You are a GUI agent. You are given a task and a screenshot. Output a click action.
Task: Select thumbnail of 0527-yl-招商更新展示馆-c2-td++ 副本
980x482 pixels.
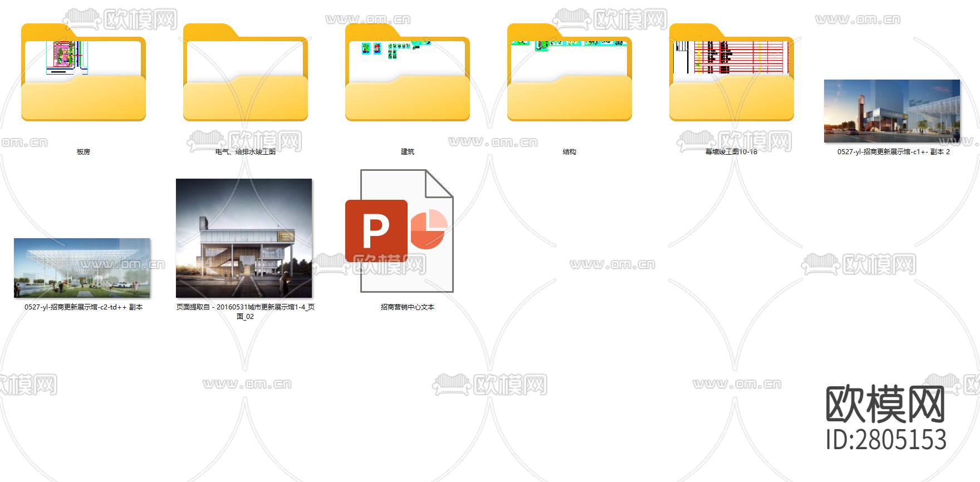pos(82,268)
